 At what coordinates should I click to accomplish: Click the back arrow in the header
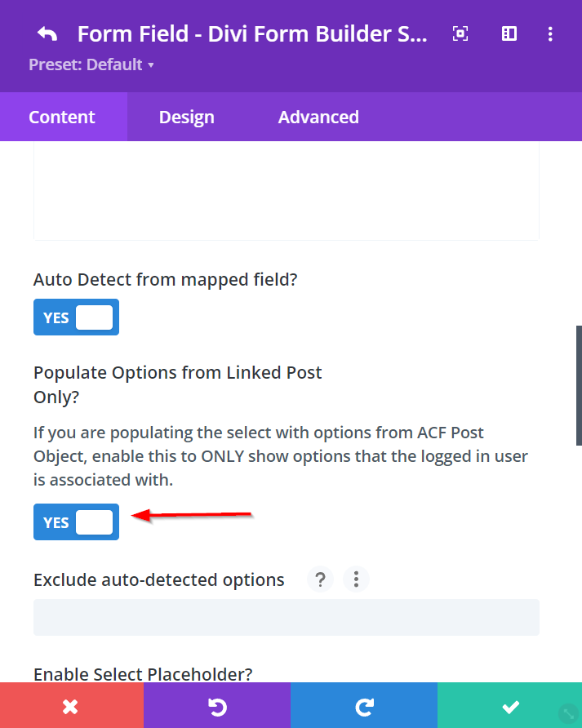[x=47, y=33]
